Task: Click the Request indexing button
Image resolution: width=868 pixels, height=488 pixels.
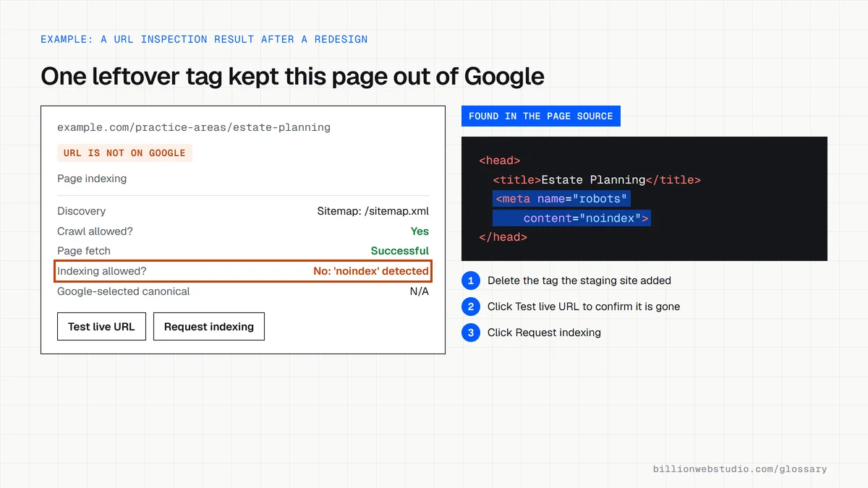Action: pos(209,326)
